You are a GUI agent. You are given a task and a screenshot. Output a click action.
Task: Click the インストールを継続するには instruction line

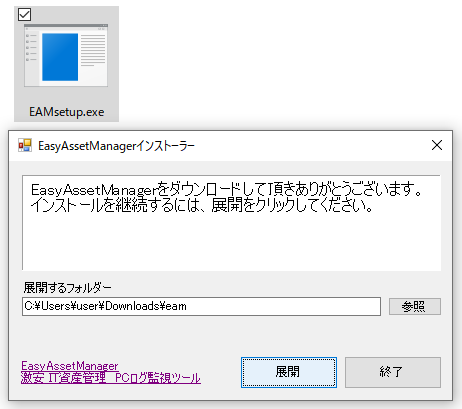coord(202,206)
